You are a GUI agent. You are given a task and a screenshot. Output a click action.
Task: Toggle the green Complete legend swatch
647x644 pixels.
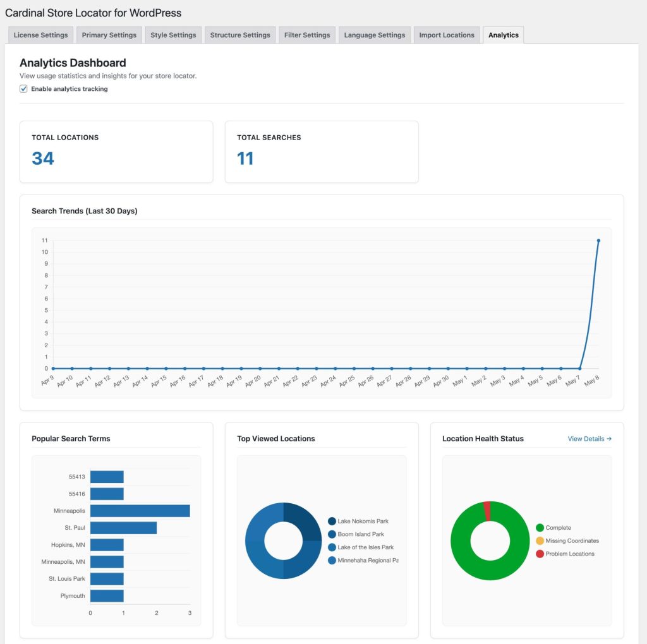pyautogui.click(x=540, y=528)
